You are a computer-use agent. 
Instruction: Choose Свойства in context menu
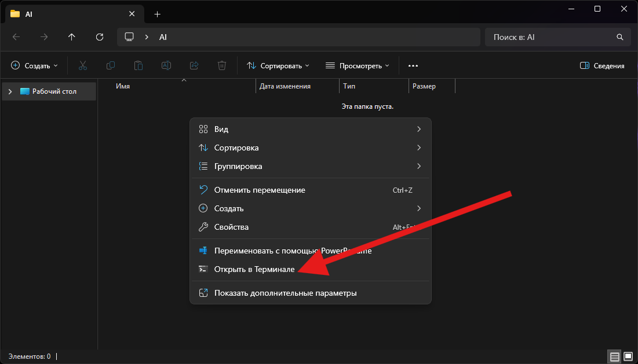point(311,227)
